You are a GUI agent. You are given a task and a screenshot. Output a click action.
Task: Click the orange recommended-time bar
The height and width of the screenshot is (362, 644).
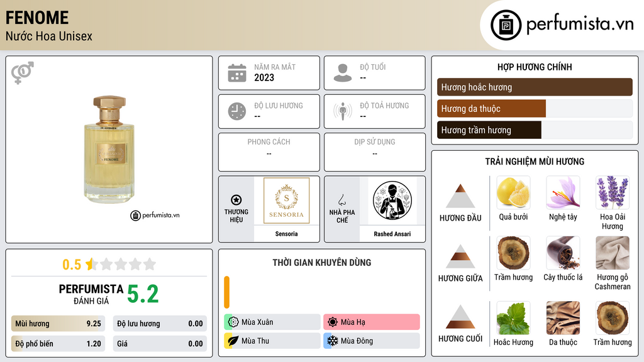pos(226,292)
